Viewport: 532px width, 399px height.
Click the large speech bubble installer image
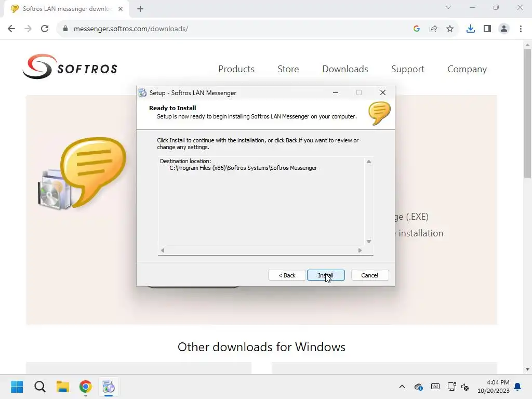82,173
